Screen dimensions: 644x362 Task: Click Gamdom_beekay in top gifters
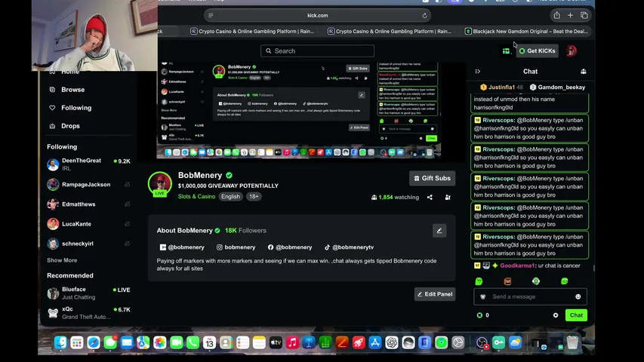(x=557, y=87)
